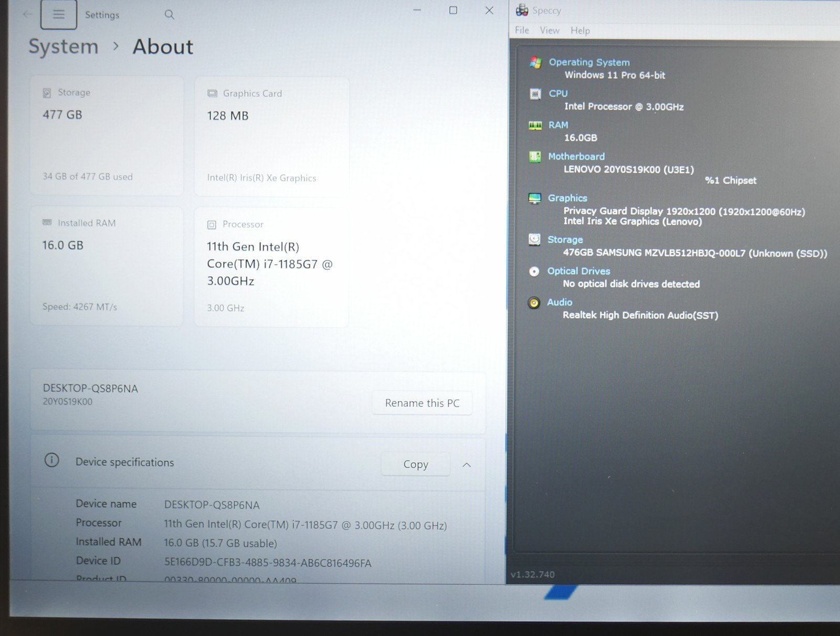Click Intel Processor @ 3.00GHz in Speccy
The image size is (840, 636).
[x=624, y=107]
